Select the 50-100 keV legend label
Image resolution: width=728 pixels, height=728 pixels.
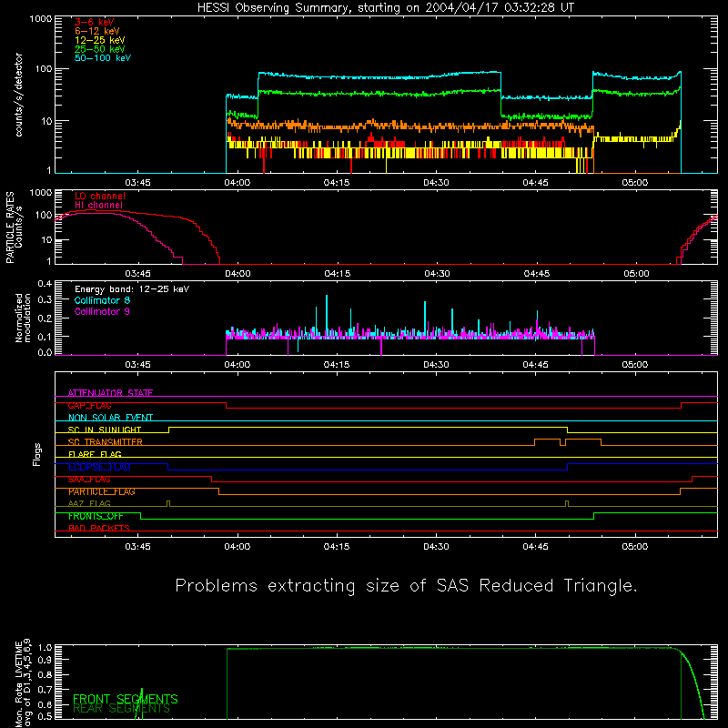[x=103, y=58]
